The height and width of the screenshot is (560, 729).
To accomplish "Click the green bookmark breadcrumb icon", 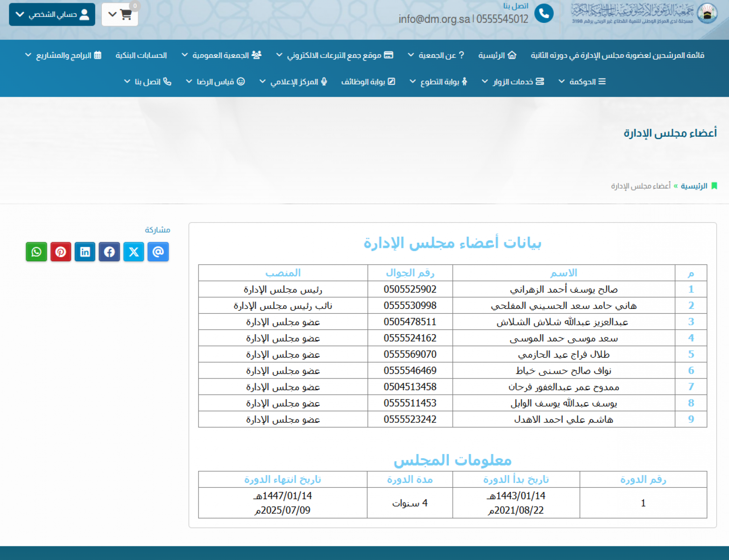I will [x=714, y=186].
